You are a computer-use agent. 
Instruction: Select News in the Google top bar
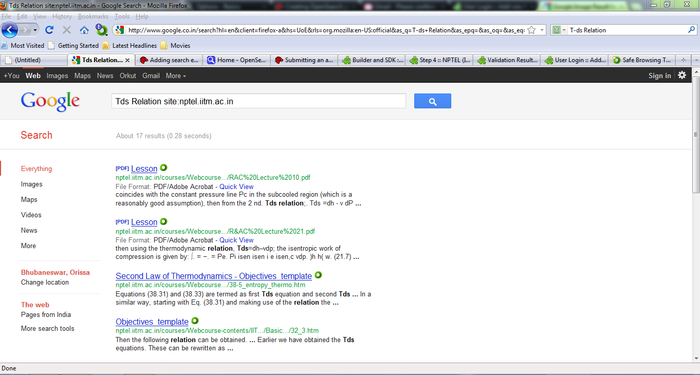click(105, 75)
